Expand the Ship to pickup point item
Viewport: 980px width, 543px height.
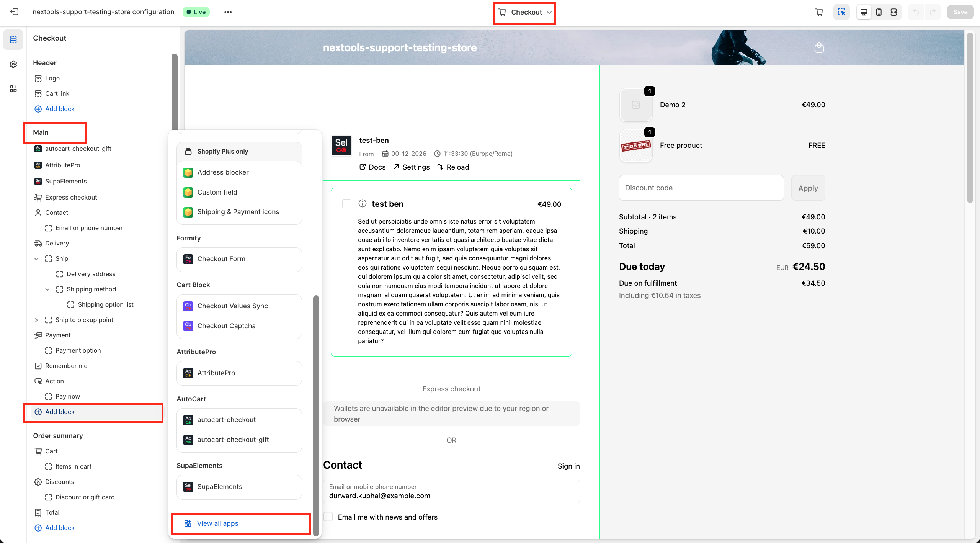coord(36,320)
